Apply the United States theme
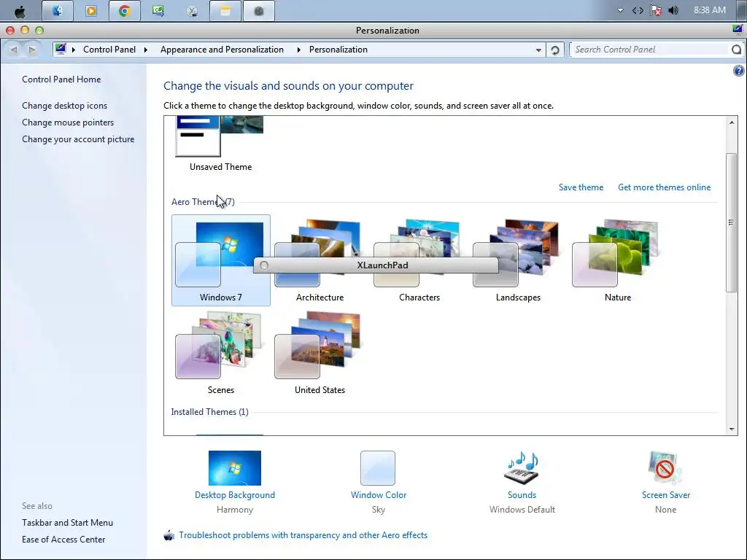The image size is (747, 560). [x=320, y=352]
